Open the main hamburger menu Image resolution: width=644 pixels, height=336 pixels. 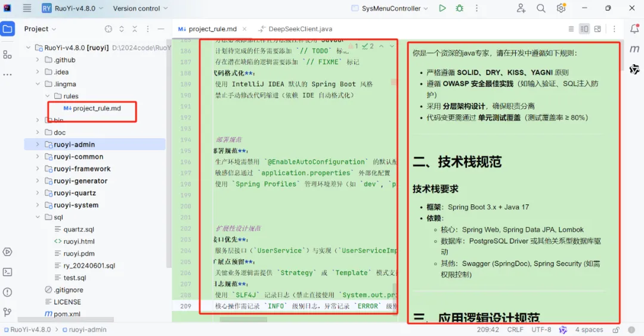click(x=27, y=8)
